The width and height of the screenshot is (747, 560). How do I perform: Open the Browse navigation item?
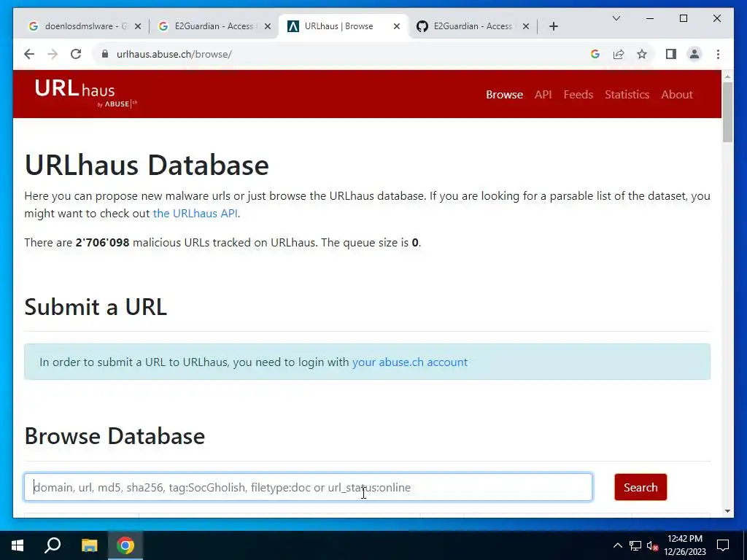coord(504,94)
